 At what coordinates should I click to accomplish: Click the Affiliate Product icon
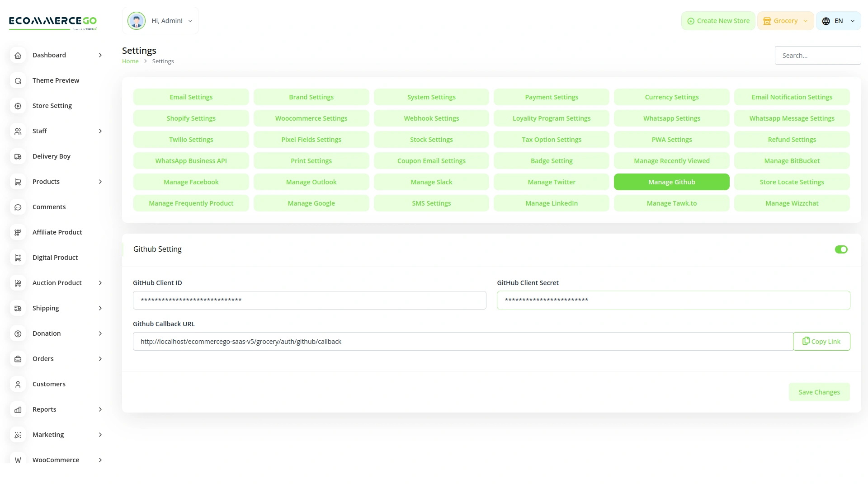coord(18,232)
